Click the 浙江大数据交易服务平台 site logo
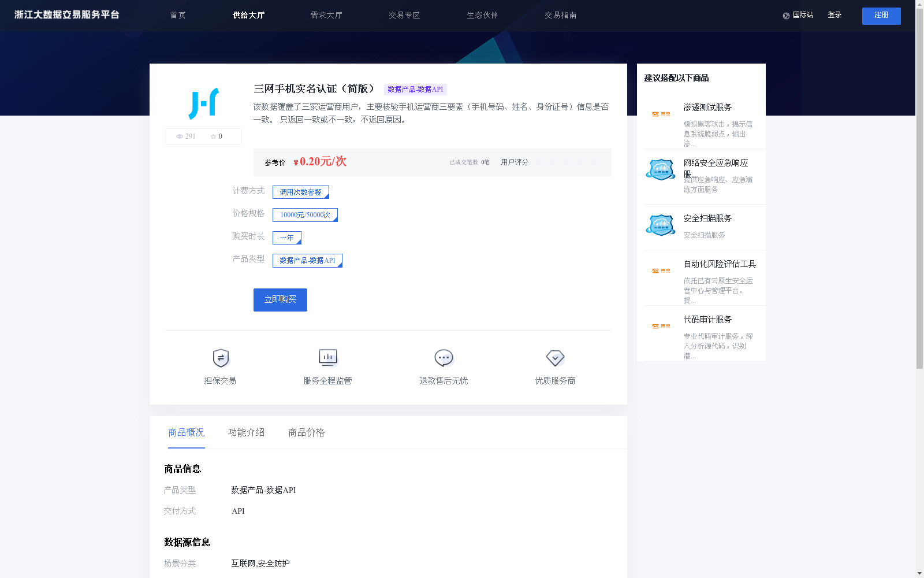The width and height of the screenshot is (924, 578). 66,15
